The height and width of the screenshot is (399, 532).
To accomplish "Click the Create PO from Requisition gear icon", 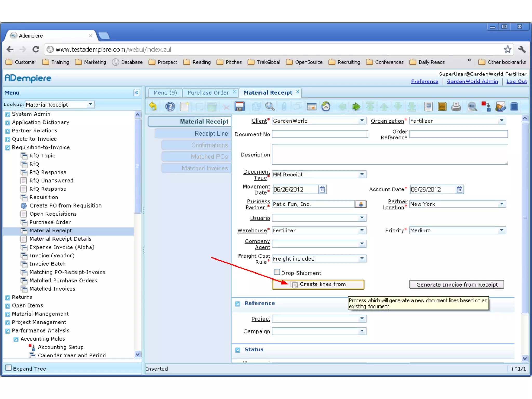I will point(24,206).
